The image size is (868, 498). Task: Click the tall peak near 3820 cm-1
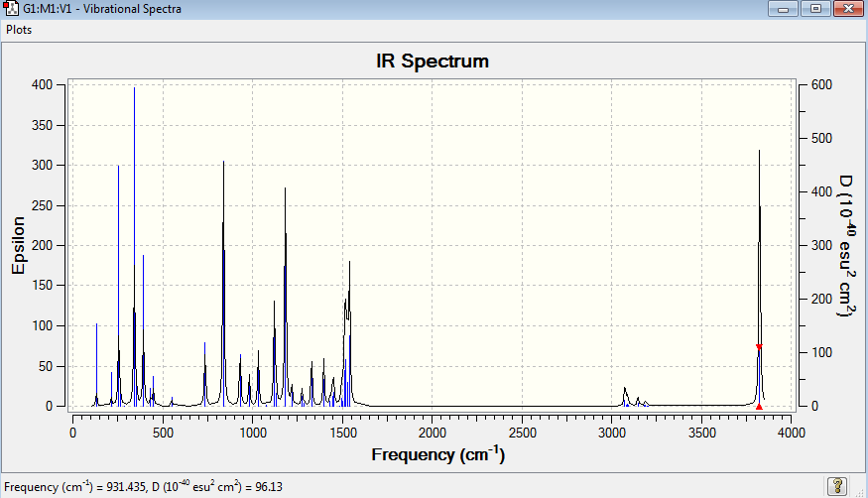click(x=759, y=277)
